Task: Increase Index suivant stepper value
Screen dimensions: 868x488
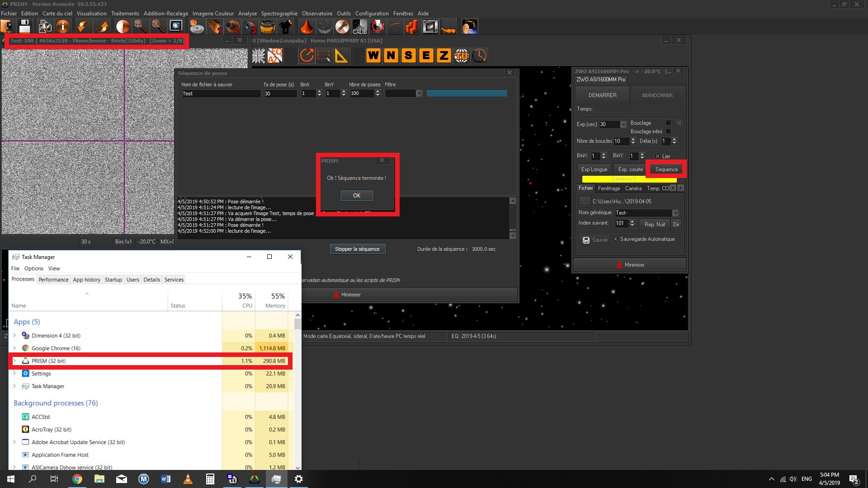Action: point(632,221)
